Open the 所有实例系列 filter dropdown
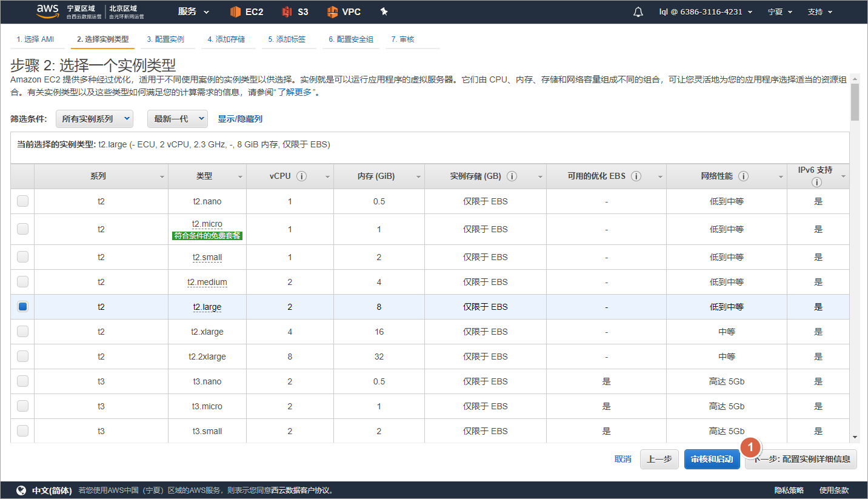The height and width of the screenshot is (499, 868). [94, 119]
